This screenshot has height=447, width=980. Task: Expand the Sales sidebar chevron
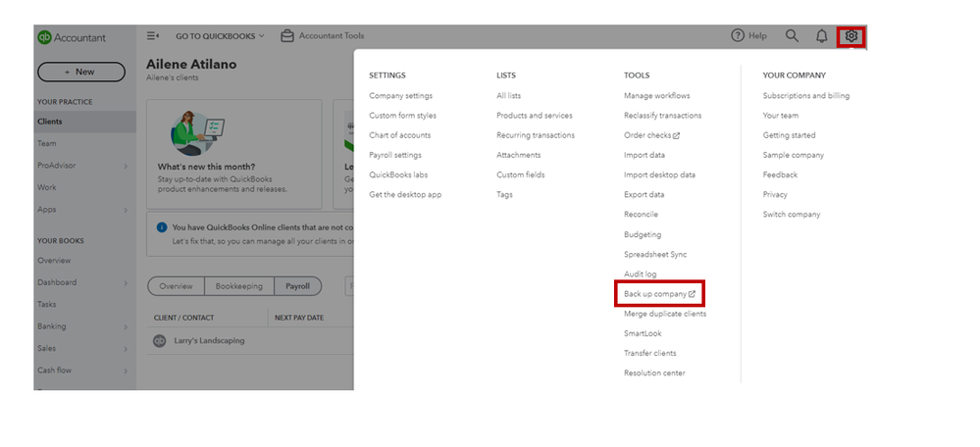point(126,349)
